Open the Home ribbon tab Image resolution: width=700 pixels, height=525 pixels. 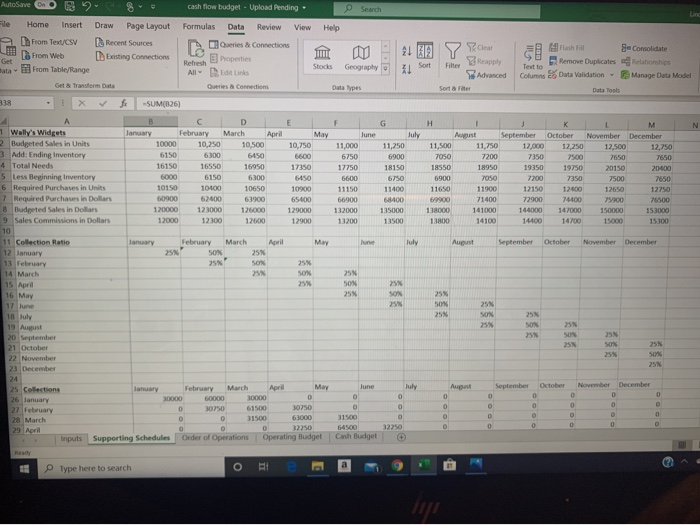pos(38,25)
